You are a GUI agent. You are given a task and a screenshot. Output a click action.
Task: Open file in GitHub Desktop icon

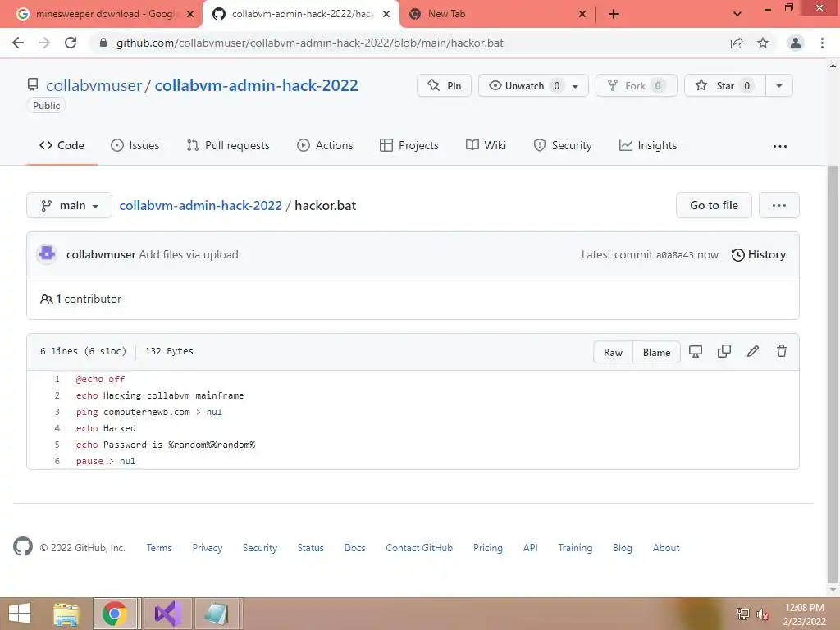[696, 351]
